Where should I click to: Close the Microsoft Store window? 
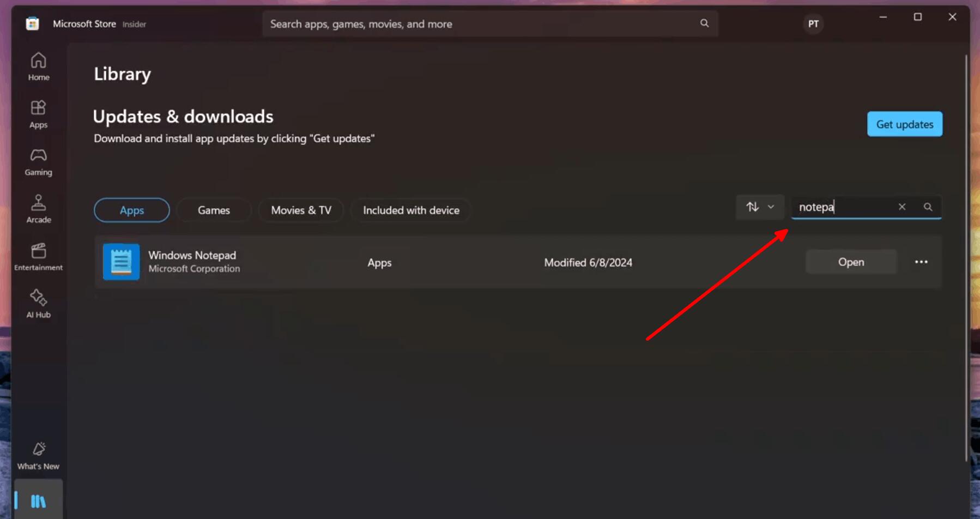coord(952,17)
